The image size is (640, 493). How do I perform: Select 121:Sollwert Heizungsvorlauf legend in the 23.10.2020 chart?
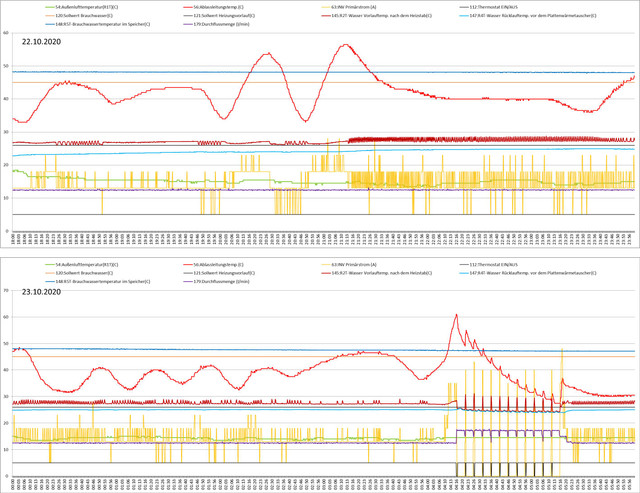click(219, 273)
